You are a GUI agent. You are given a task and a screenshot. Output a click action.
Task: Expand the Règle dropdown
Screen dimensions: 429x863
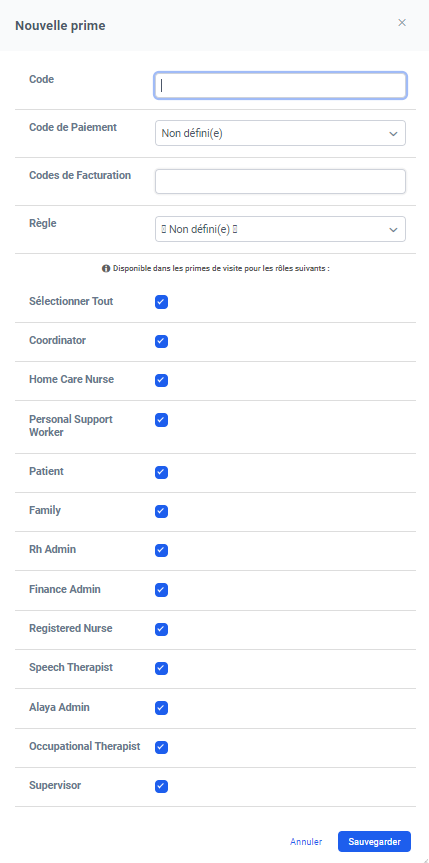[280, 229]
